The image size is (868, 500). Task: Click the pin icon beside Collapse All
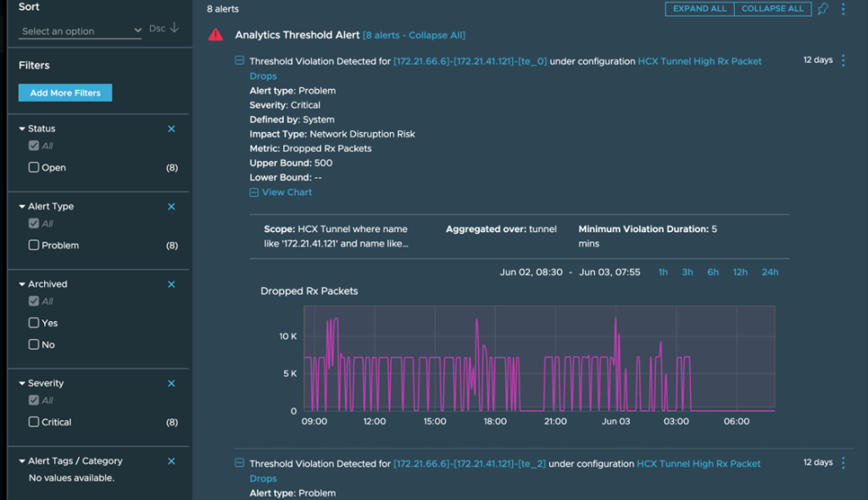[x=822, y=9]
